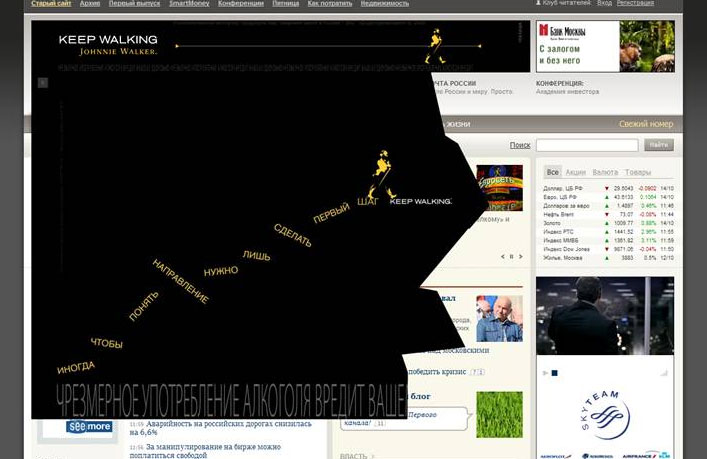The image size is (707, 459).
Task: Open the 'Свежий номер' link
Action: tap(646, 124)
